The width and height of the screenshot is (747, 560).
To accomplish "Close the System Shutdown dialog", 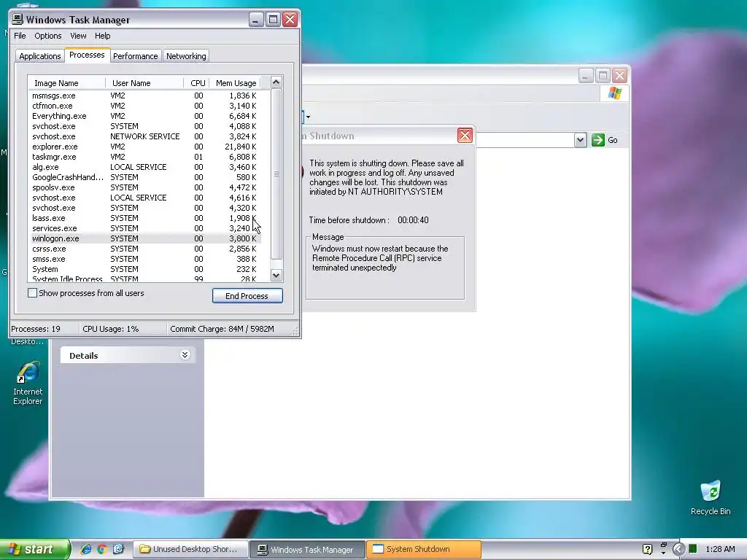I will tap(465, 136).
